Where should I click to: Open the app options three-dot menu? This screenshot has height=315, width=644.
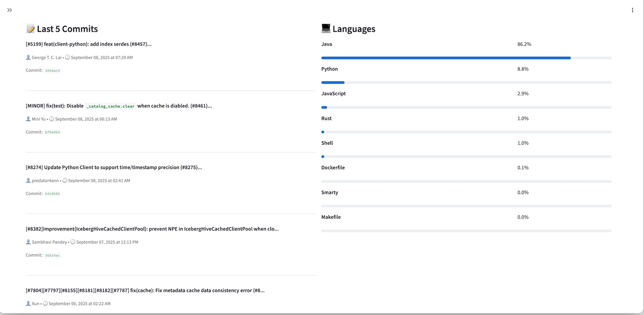tap(632, 10)
